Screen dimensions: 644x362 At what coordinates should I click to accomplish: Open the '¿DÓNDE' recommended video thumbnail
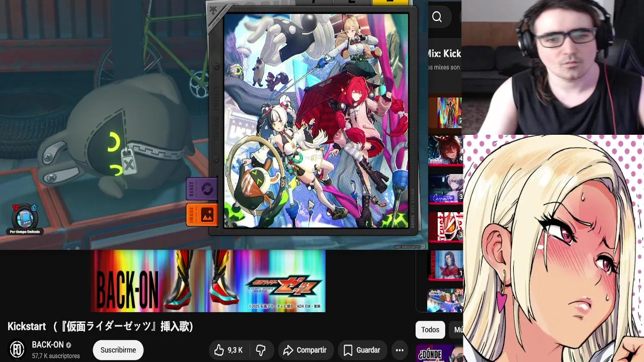[439, 353]
